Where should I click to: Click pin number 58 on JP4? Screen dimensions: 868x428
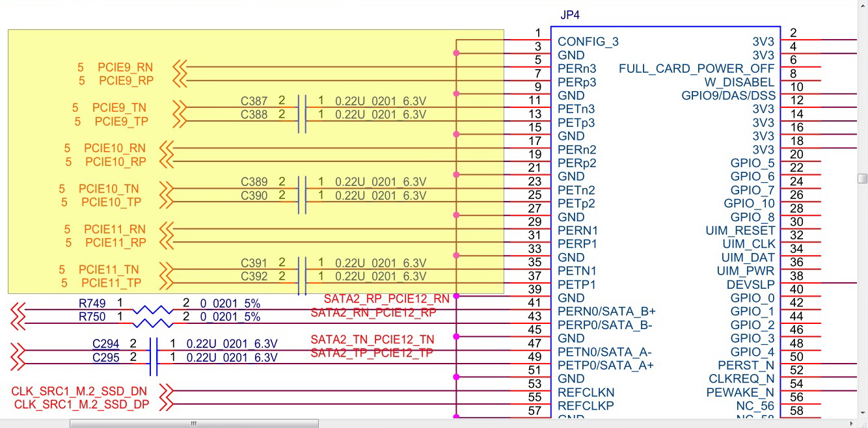(796, 411)
